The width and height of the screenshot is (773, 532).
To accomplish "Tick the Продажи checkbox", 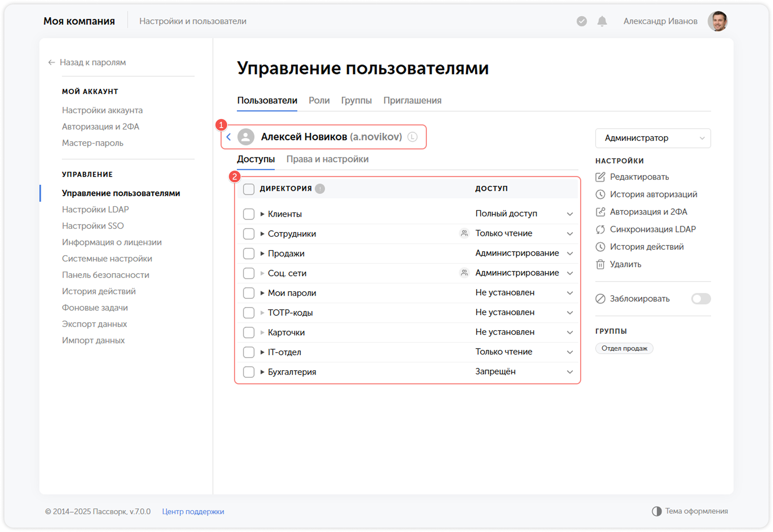I will click(249, 253).
